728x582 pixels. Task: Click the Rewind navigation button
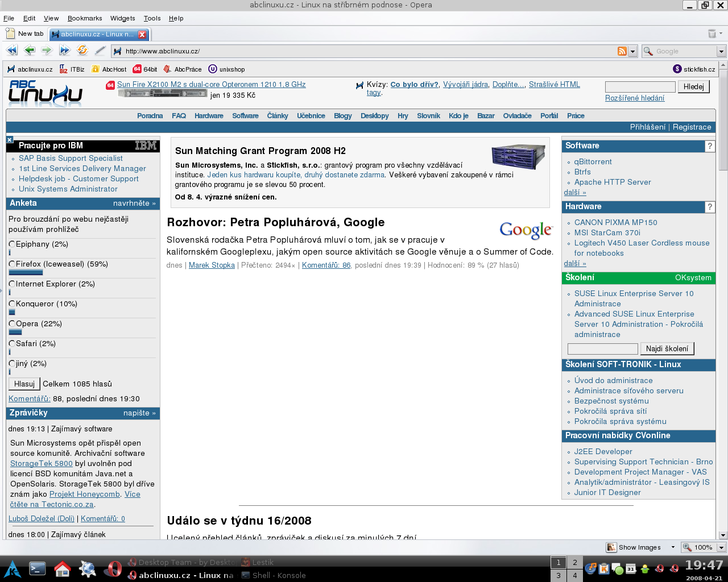coord(11,51)
